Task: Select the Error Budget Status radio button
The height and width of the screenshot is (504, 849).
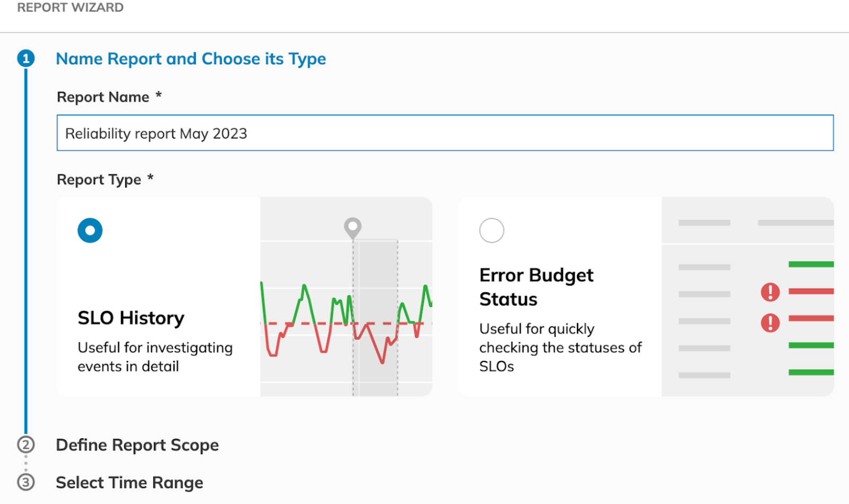Action: 492,230
